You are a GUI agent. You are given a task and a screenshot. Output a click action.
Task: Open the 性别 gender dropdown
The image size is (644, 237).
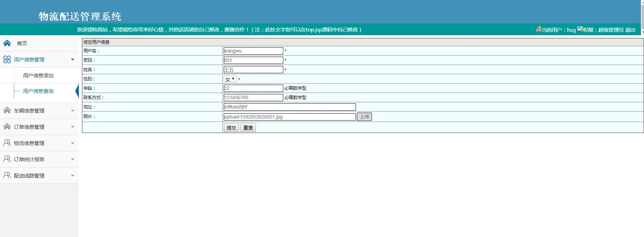tap(230, 79)
